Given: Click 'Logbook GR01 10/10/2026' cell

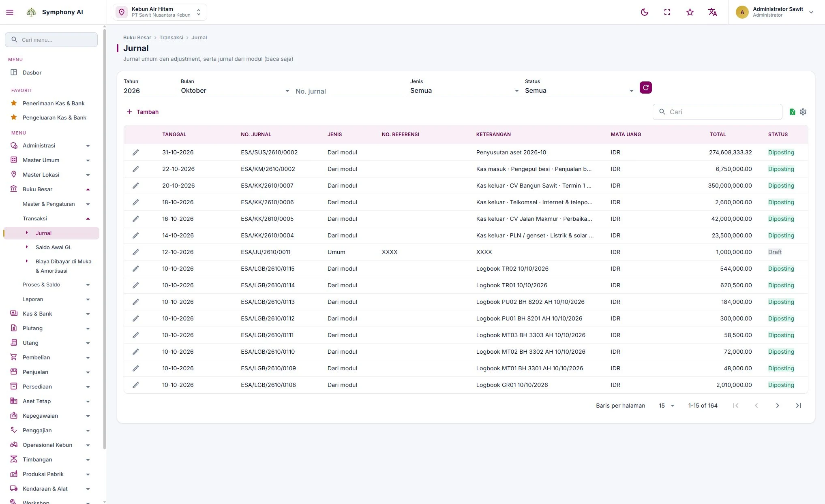Looking at the screenshot, I should 512,385.
